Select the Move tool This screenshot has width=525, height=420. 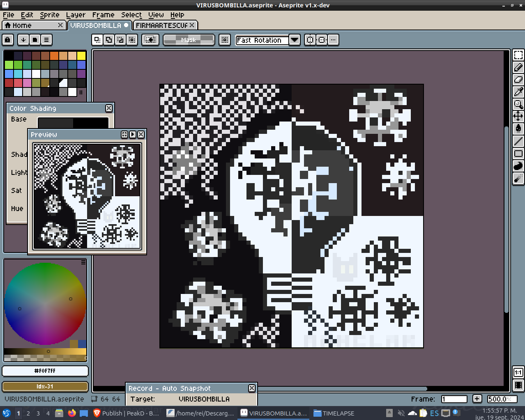518,117
